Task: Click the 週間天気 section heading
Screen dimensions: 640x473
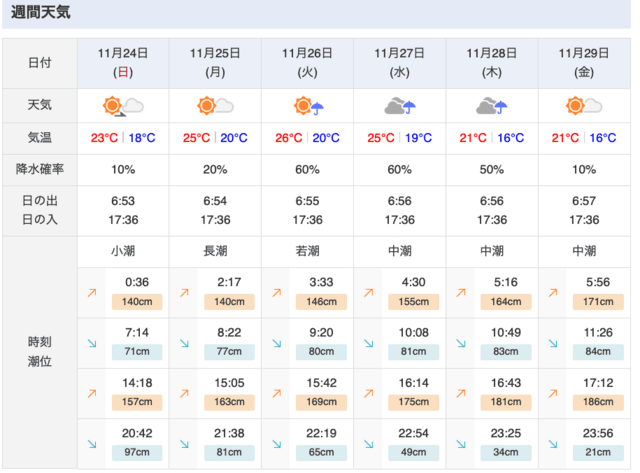Action: coord(41,14)
